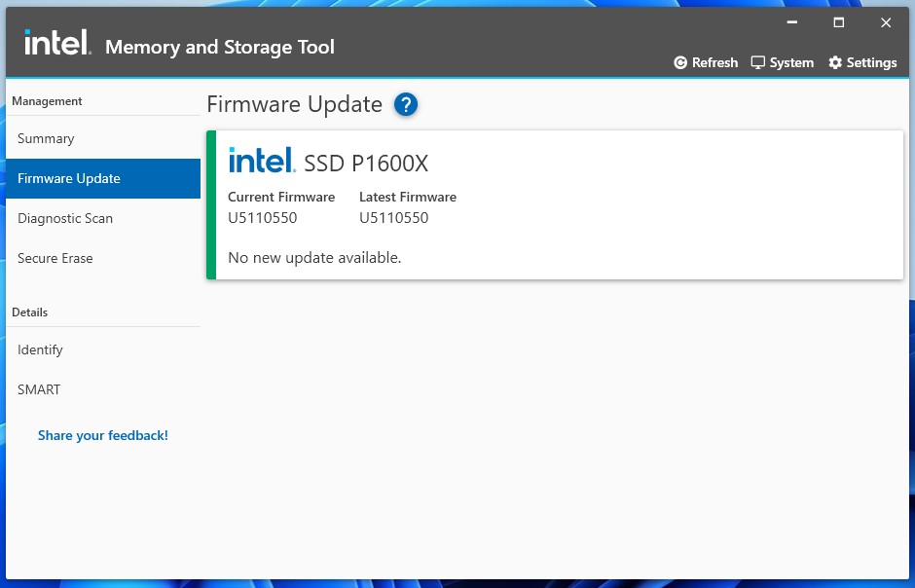This screenshot has height=588, width=915.
Task: Click the Settings gear icon
Action: 835,62
